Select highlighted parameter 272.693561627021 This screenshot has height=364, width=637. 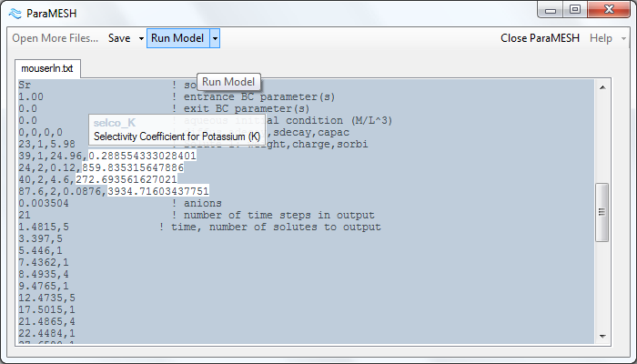point(126,179)
